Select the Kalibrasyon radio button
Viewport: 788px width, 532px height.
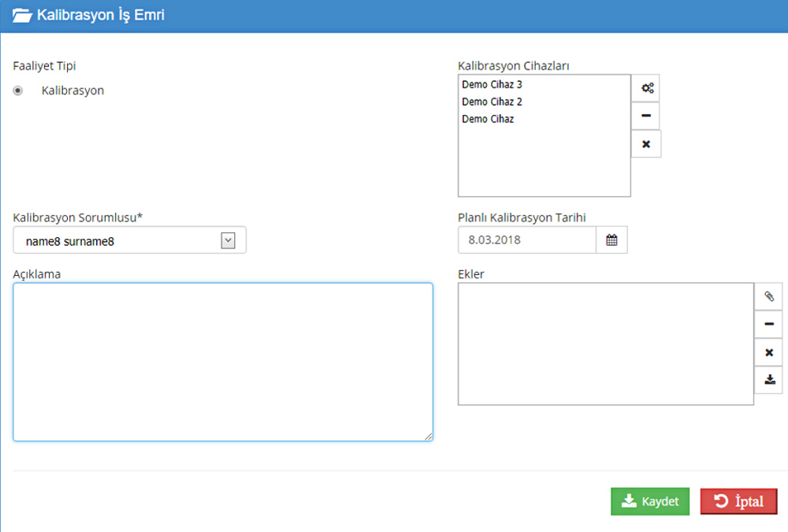pos(18,91)
